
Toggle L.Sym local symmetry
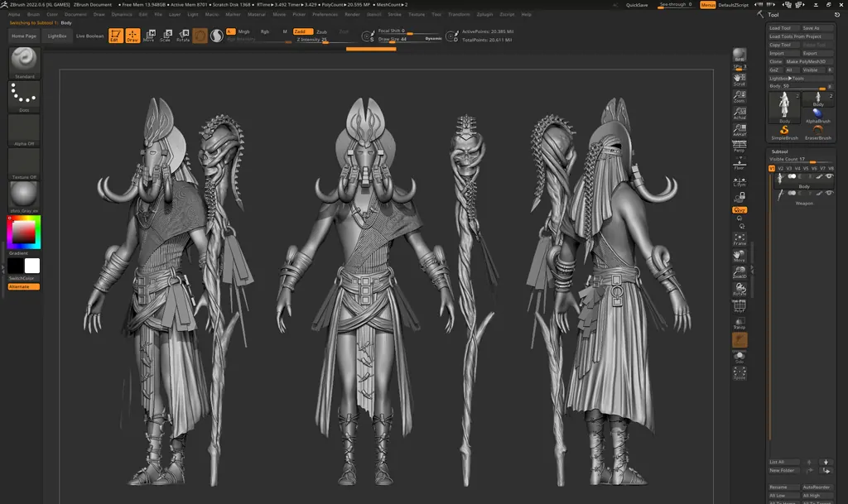740,181
